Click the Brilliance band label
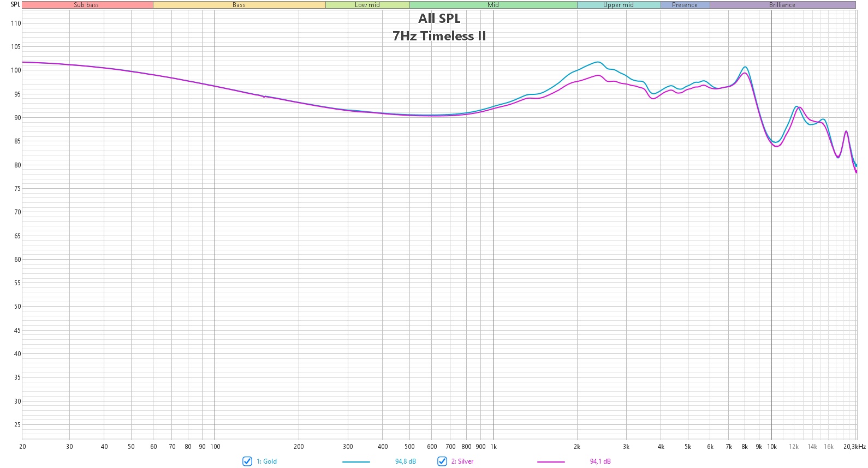This screenshot has width=868, height=468. click(782, 5)
